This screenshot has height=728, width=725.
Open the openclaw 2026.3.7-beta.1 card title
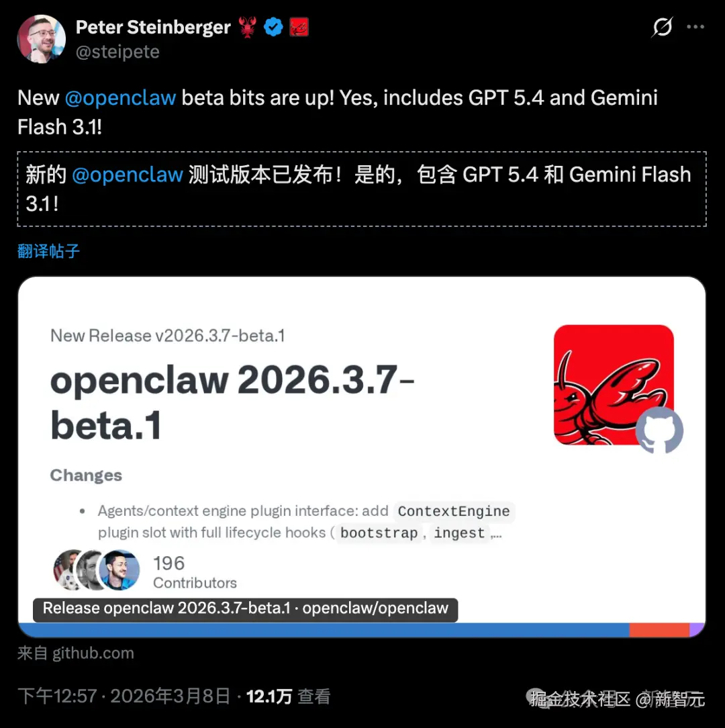coord(232,402)
